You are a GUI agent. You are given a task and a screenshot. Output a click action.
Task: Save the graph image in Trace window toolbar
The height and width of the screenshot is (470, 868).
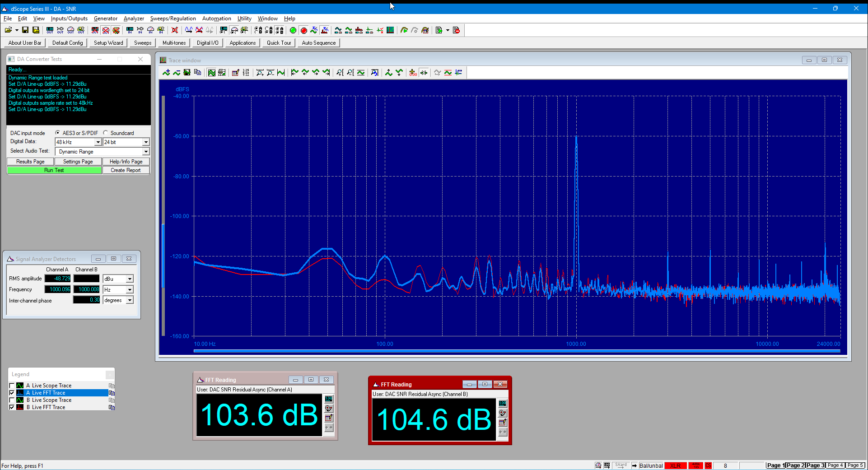tap(187, 73)
